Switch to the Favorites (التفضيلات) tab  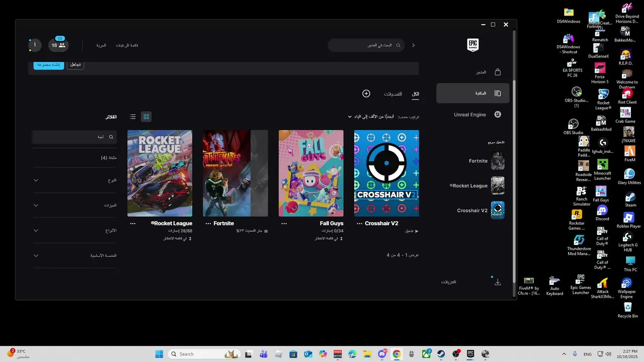[393, 94]
